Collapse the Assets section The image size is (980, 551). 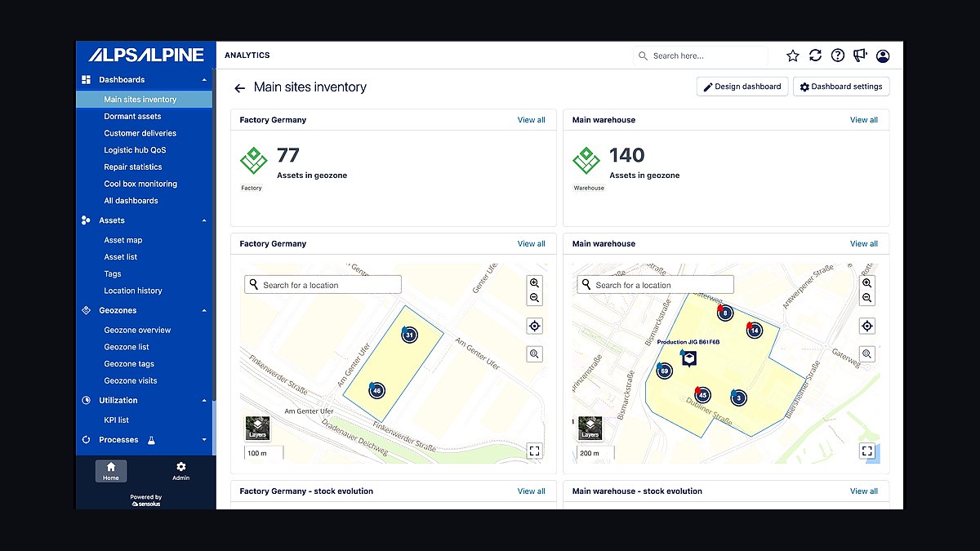click(204, 220)
